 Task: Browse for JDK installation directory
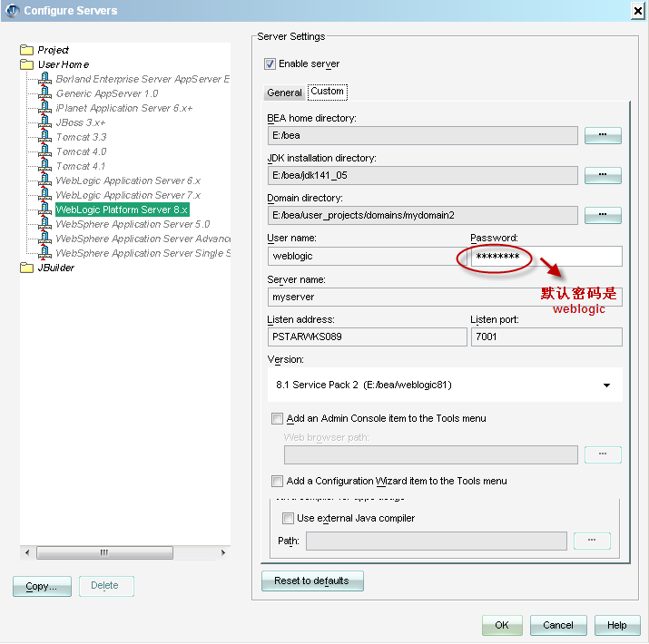(x=603, y=175)
